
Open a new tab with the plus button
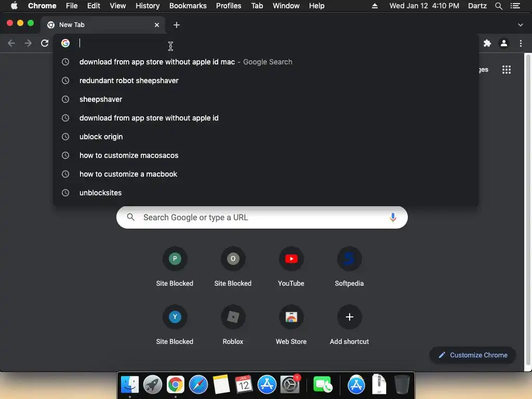pyautogui.click(x=177, y=25)
